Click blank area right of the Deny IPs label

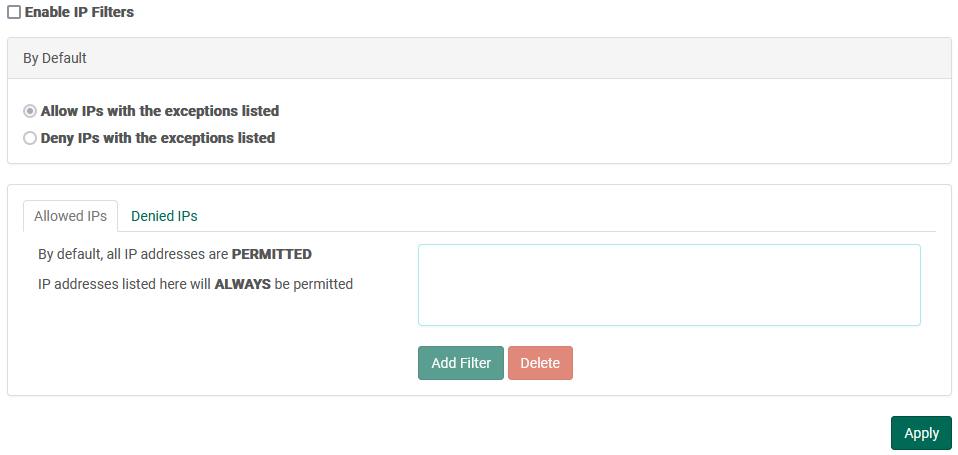[x=600, y=138]
